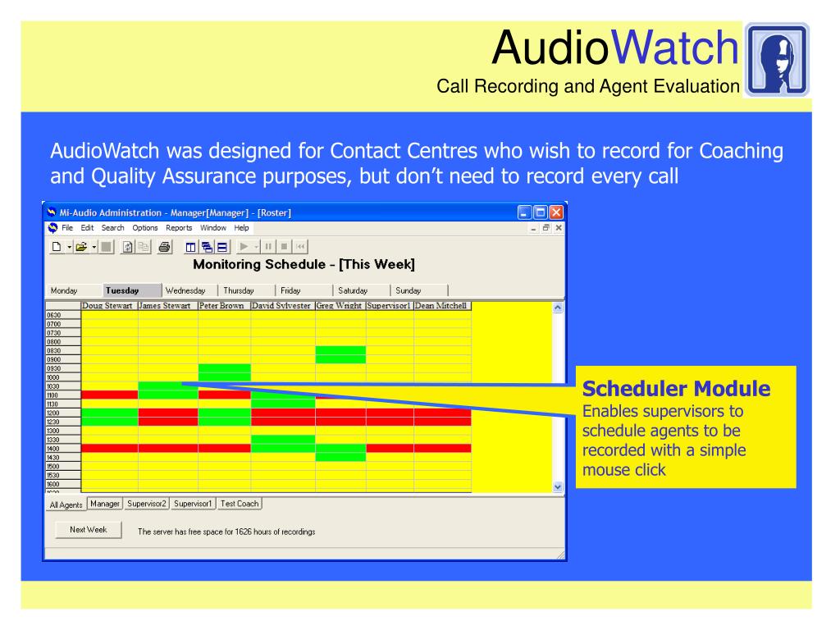Click James Stewart's red 1200 schedule cell
The width and height of the screenshot is (840, 630).
tap(167, 413)
